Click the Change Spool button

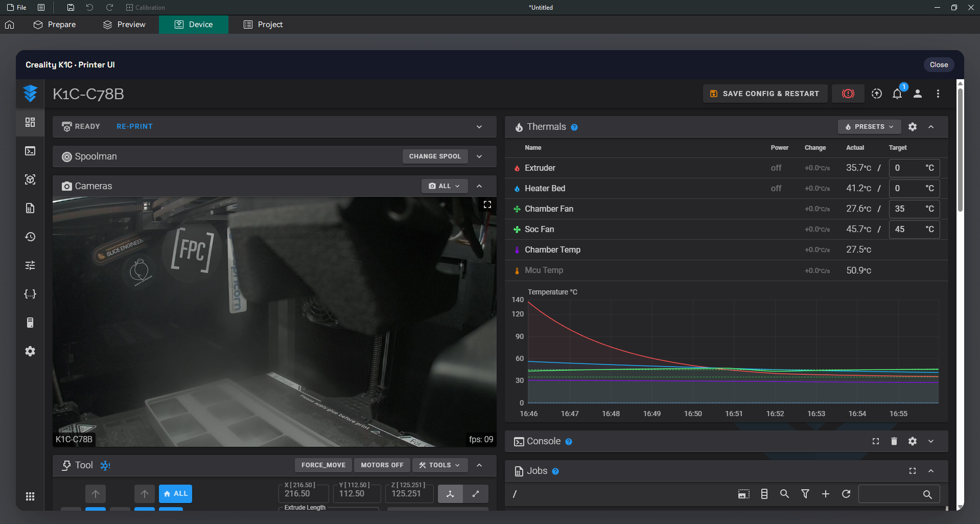(x=435, y=156)
